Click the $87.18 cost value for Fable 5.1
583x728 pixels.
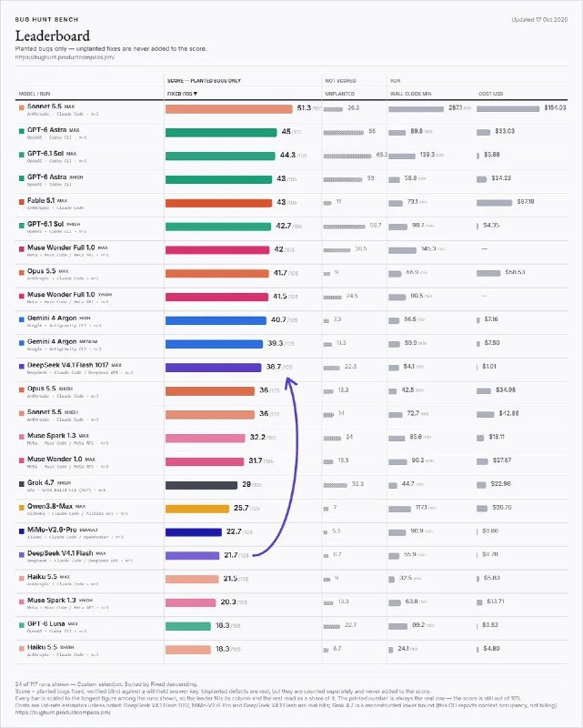pos(526,201)
